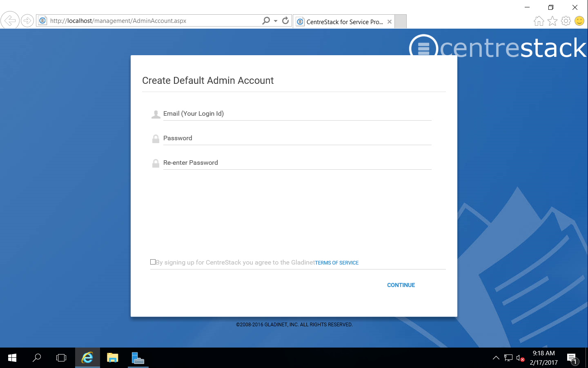
Task: Open the clock showing 9:18 AM
Action: [544, 358]
